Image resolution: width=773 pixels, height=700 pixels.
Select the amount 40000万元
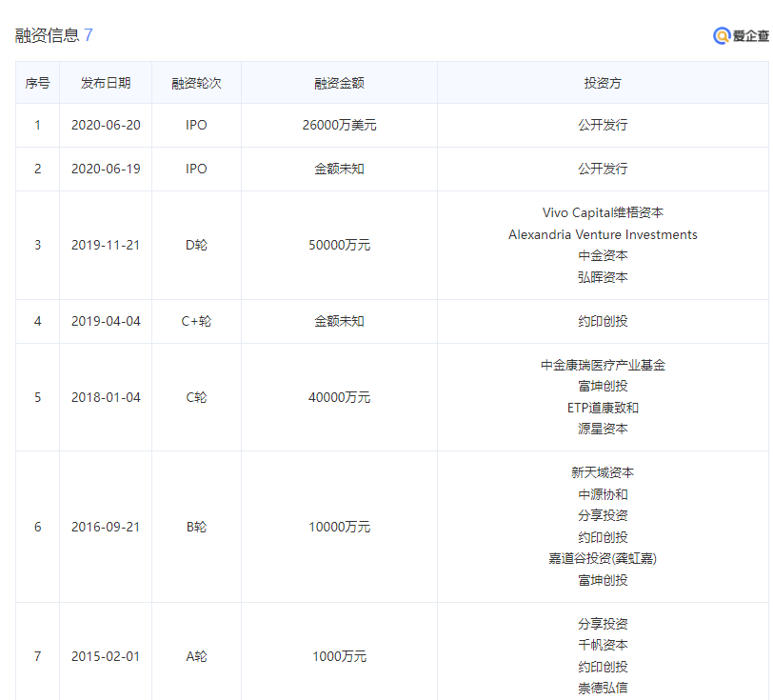[x=339, y=397]
